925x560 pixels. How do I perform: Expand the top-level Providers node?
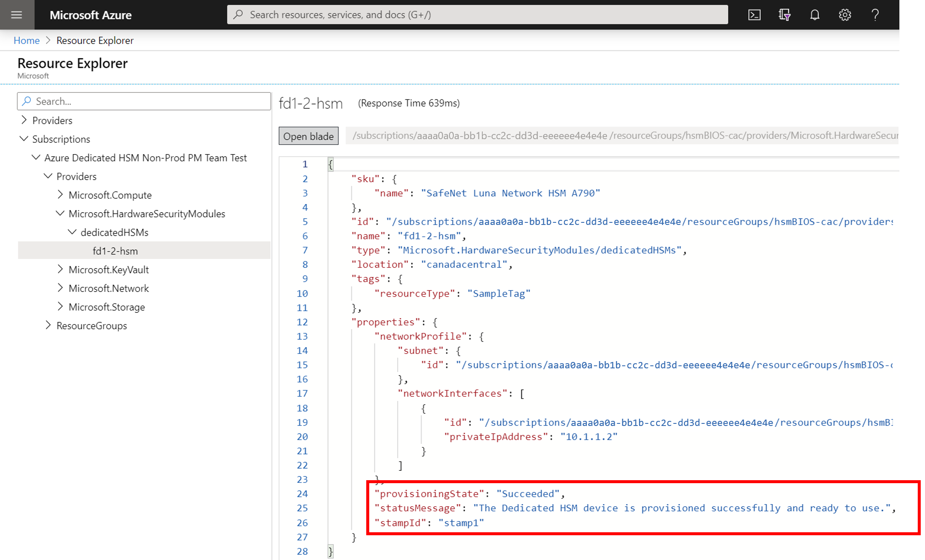tap(24, 120)
